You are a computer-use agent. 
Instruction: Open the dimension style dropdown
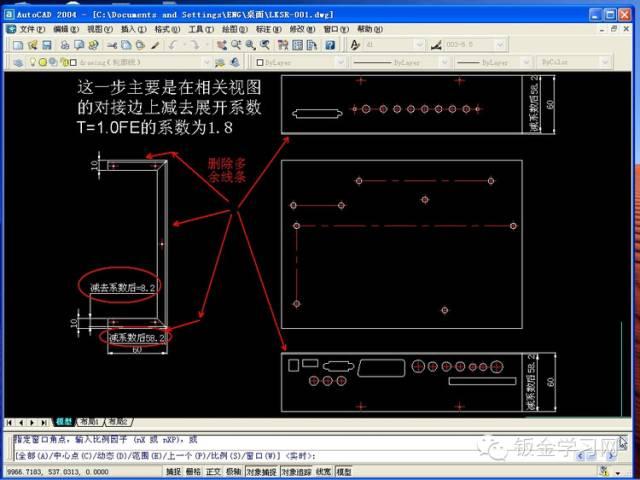coord(500,45)
